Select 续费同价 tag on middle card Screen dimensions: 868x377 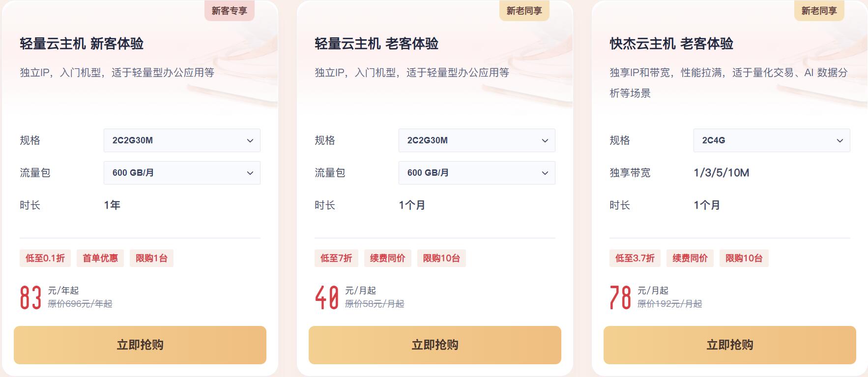(x=388, y=258)
